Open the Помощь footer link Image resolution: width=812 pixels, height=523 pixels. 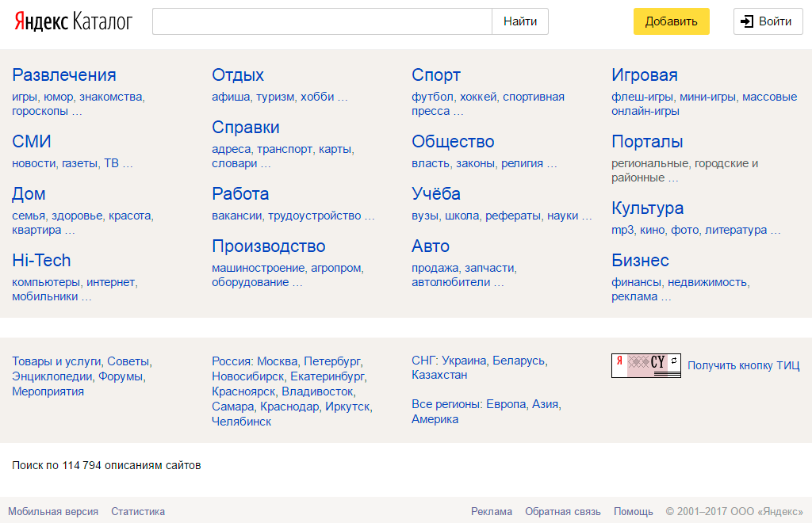634,512
